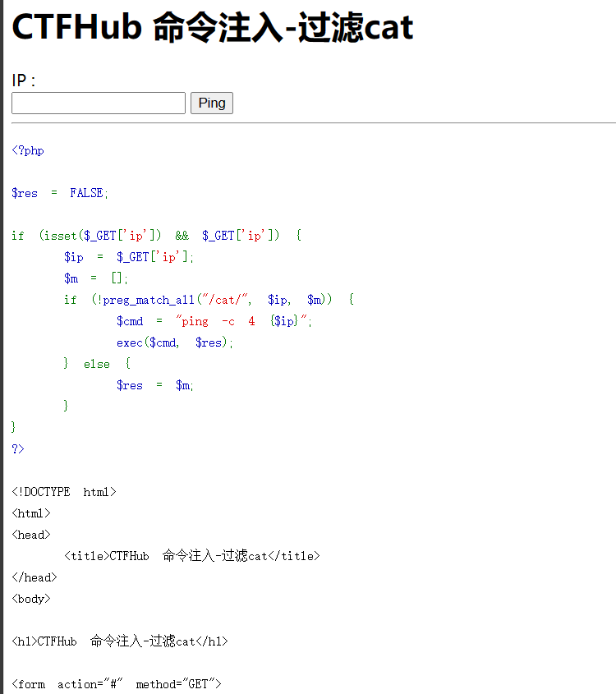
Task: Click the 'exec($cmd, $res);' line
Action: coord(175,342)
